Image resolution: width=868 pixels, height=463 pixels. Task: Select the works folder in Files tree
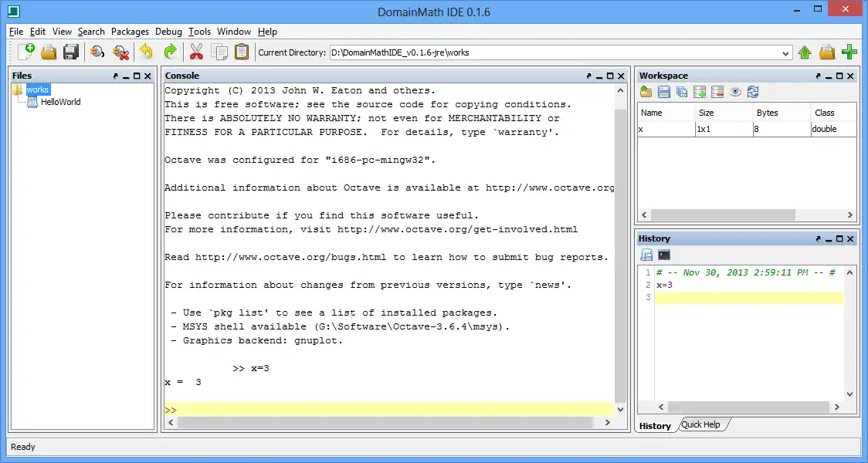38,90
